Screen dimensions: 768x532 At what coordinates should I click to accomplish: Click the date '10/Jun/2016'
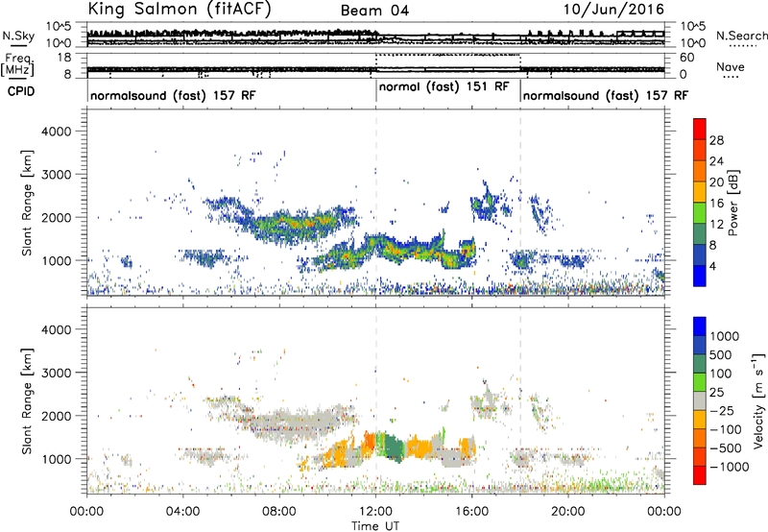[614, 10]
